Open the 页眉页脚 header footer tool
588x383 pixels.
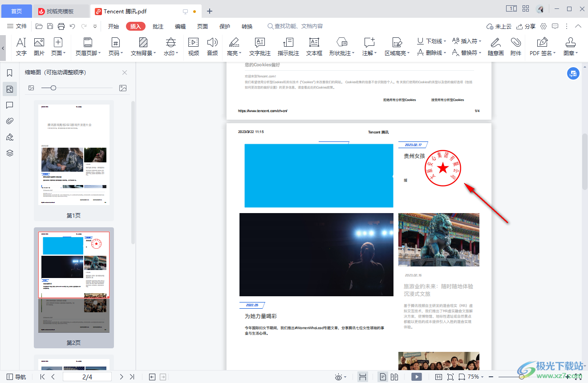88,47
